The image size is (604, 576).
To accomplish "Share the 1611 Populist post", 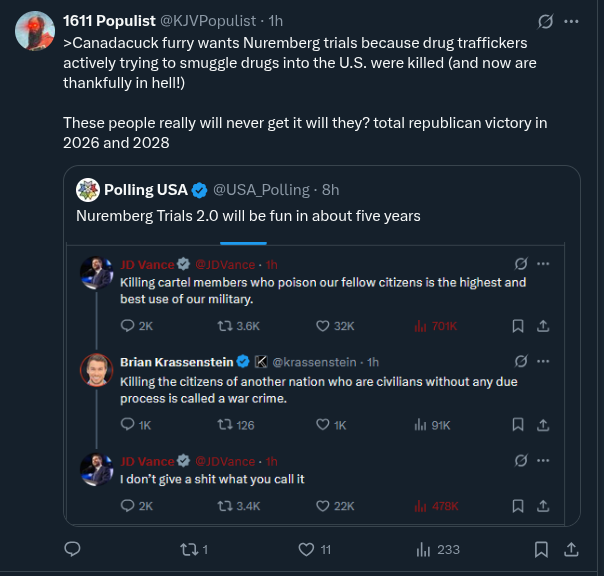I will coord(571,549).
